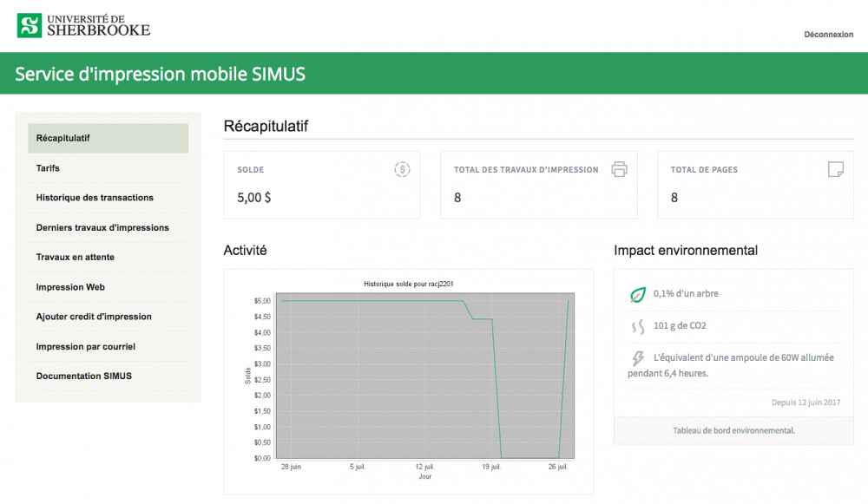Click the Jour x-axis title
Image resolution: width=868 pixels, height=504 pixels.
[x=425, y=476]
